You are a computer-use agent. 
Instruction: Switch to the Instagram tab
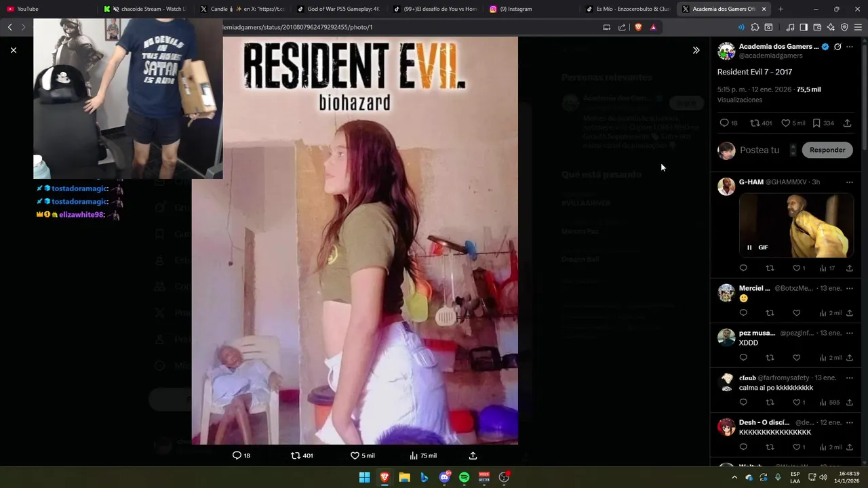pos(532,9)
